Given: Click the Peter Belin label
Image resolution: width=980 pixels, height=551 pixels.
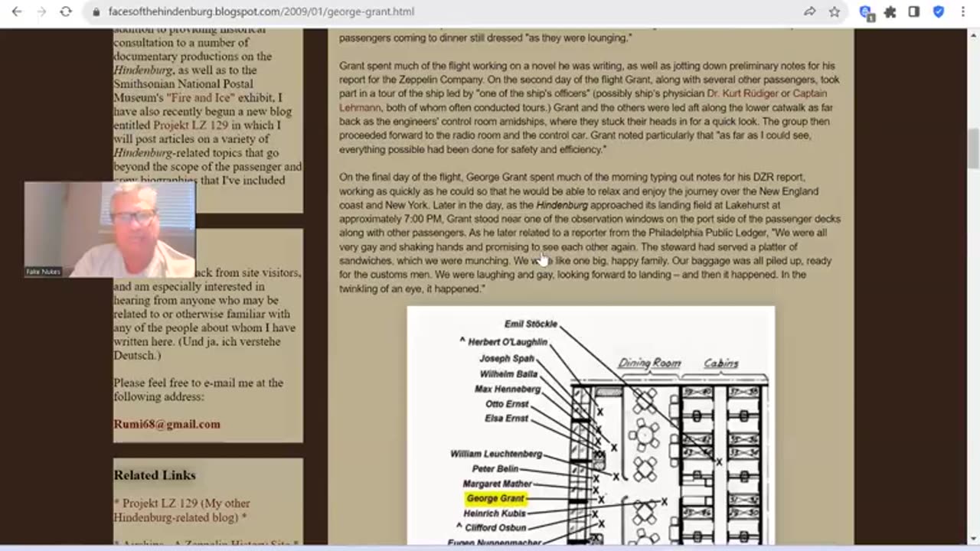Looking at the screenshot, I should tap(495, 468).
